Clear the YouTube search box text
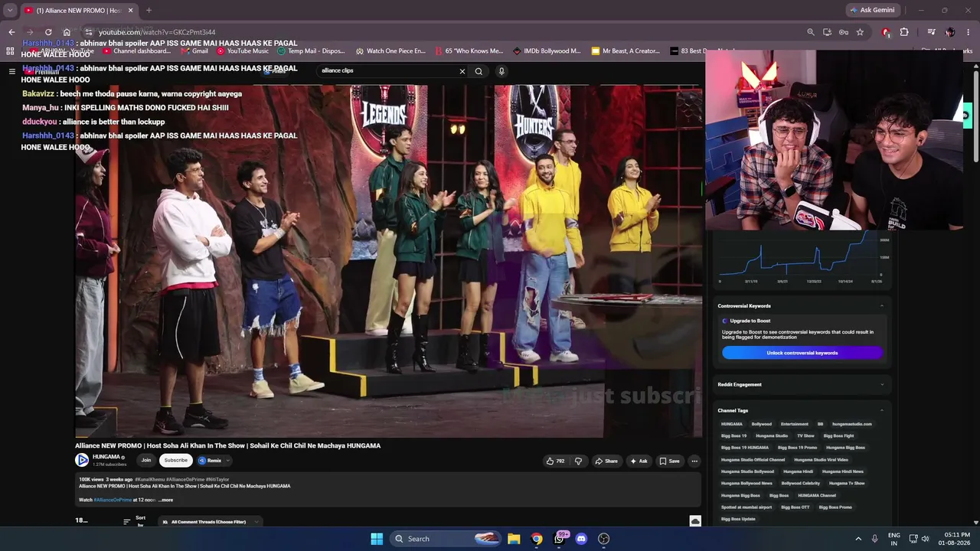Screen dimensions: 980x551 point(462,71)
